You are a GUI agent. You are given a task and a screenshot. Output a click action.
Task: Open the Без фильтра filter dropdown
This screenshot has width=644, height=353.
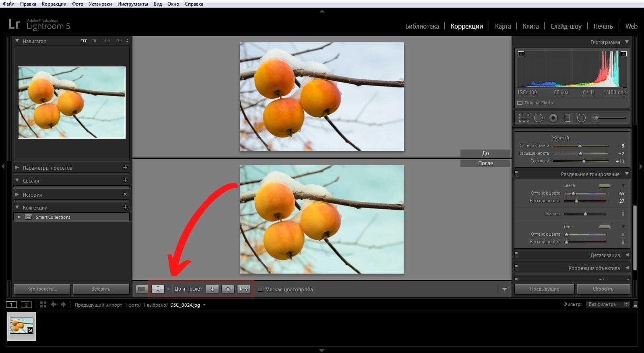607,304
